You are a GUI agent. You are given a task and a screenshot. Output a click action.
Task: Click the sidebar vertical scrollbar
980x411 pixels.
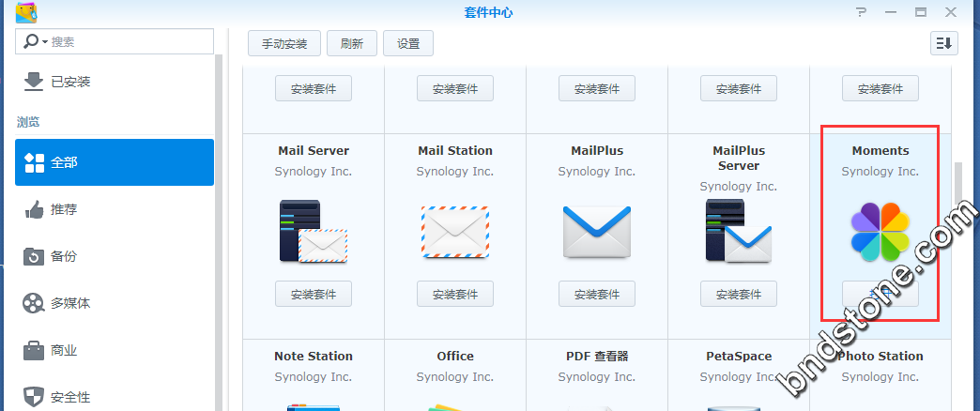[x=219, y=231]
